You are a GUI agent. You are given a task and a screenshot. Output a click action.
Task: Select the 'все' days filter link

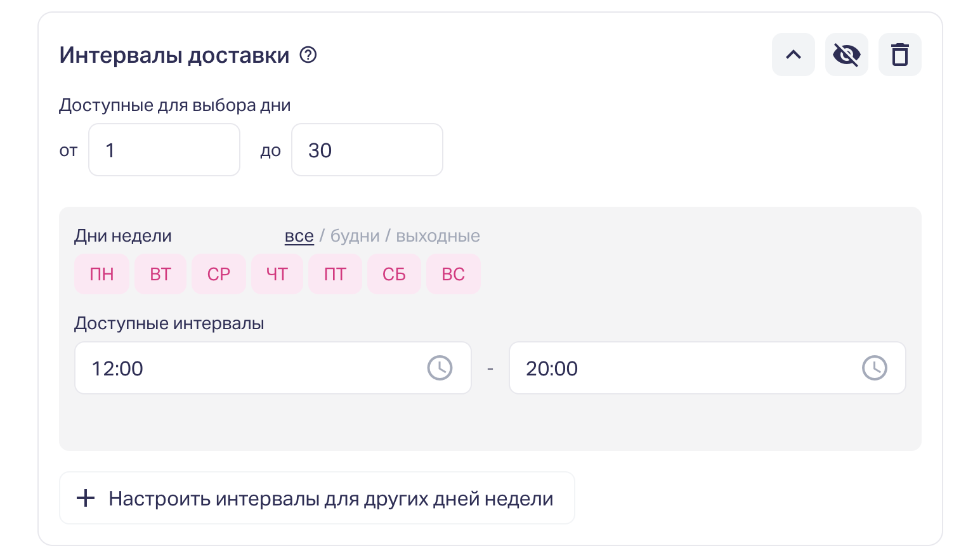[x=299, y=236]
